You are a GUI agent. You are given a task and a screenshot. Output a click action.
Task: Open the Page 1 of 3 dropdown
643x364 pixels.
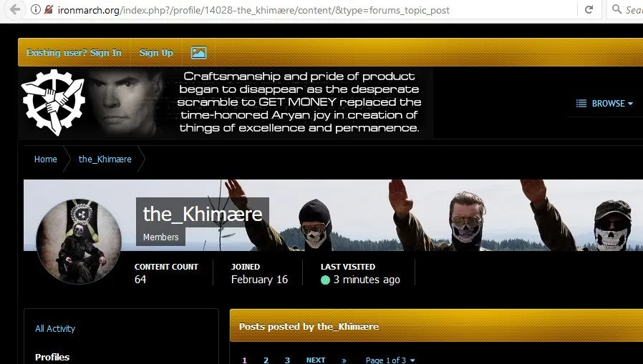click(x=390, y=360)
